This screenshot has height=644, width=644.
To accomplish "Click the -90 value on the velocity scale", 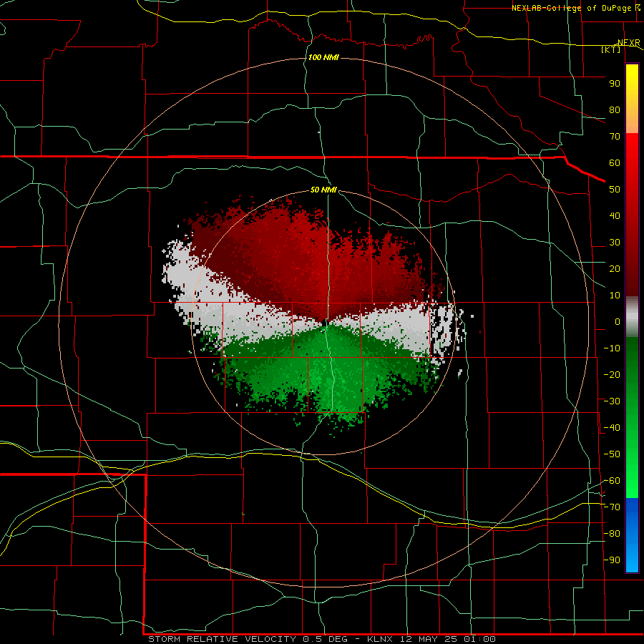I will 612,560.
